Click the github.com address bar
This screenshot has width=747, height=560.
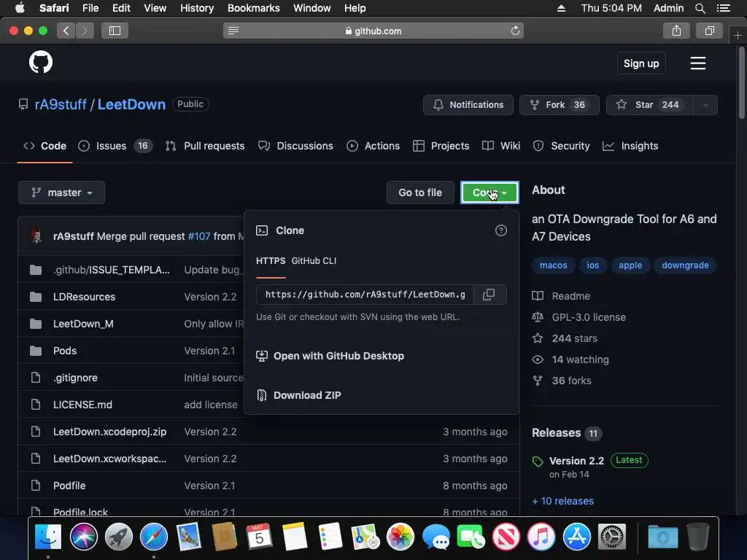click(x=373, y=31)
